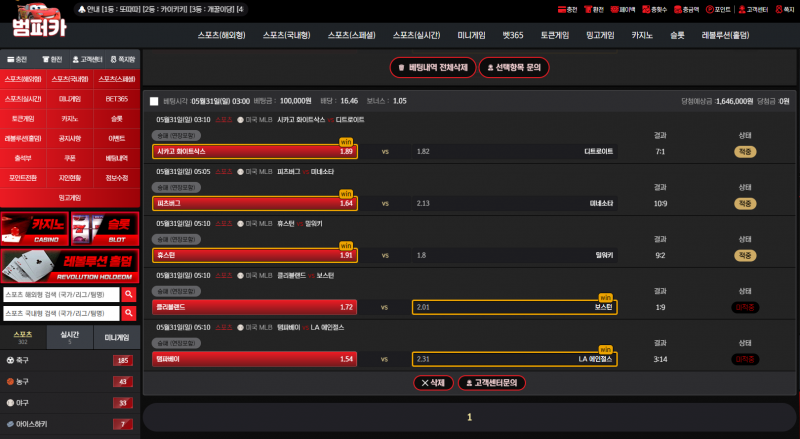
Task: Open 레볼루션(홀덤) in the top navigation
Action: [x=725, y=35]
